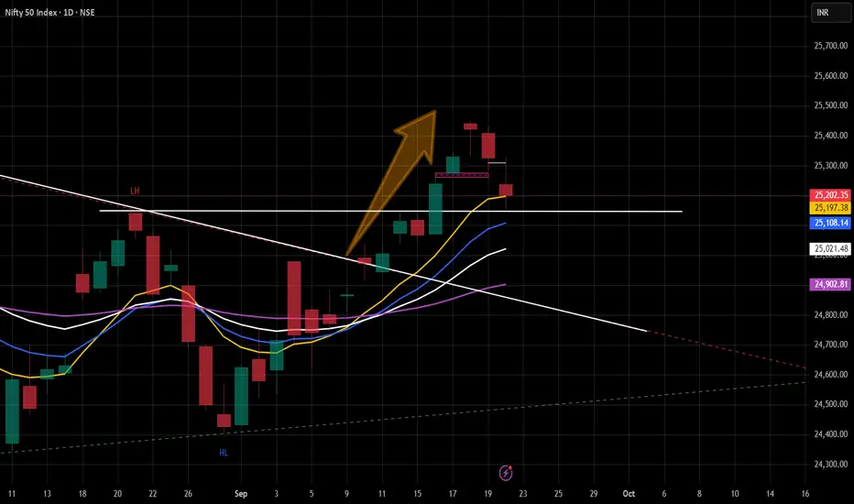Click the 24,600.00 price axis label

pyautogui.click(x=830, y=374)
